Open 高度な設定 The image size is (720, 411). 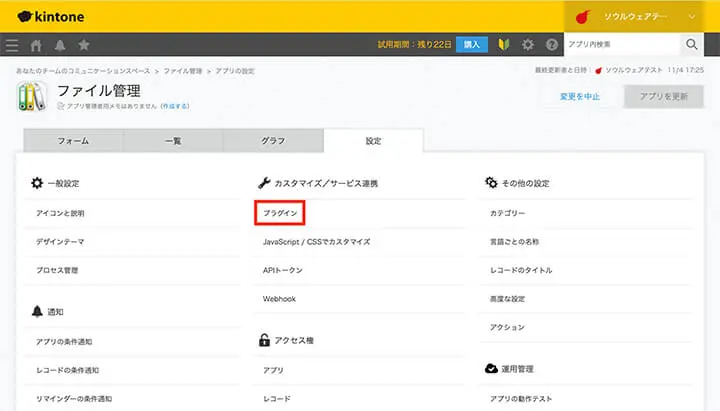tap(507, 298)
